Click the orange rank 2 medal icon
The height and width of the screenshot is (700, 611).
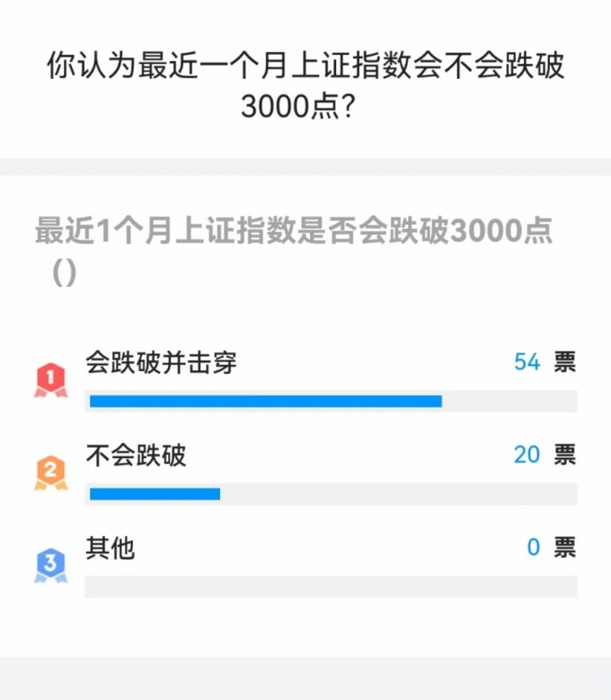(x=51, y=473)
